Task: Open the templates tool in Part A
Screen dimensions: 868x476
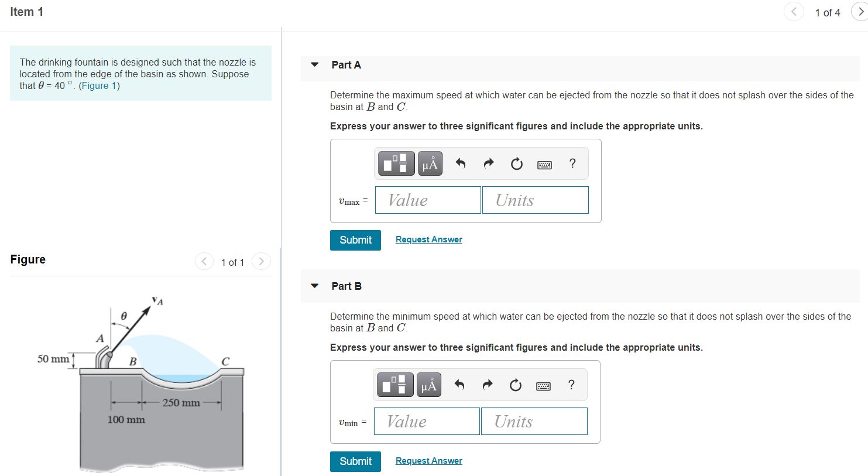Action: (396, 163)
